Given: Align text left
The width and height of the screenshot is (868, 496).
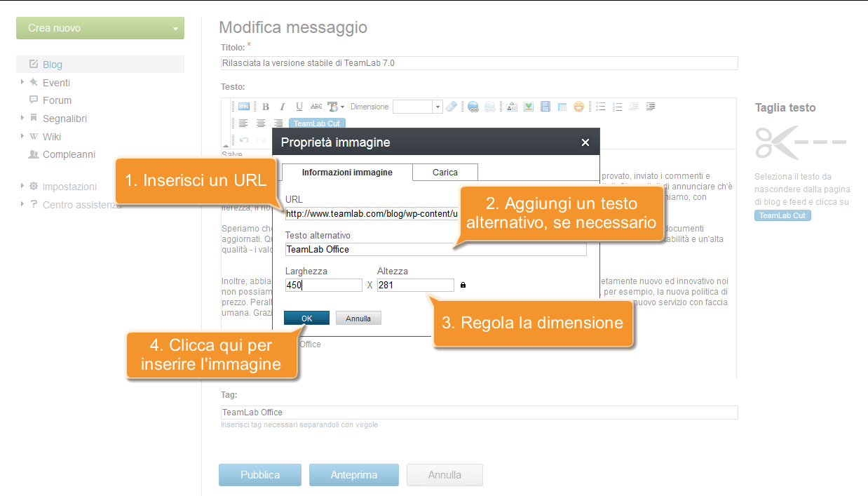Looking at the screenshot, I should 244,123.
